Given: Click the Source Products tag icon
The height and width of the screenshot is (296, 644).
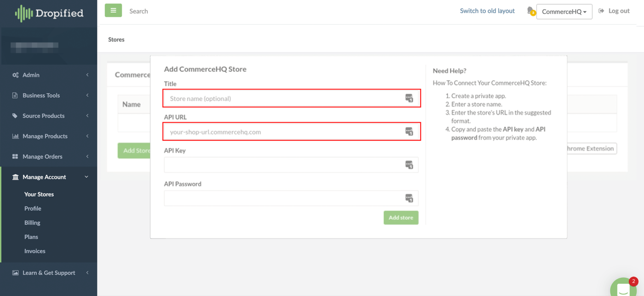Looking at the screenshot, I should coord(15,116).
